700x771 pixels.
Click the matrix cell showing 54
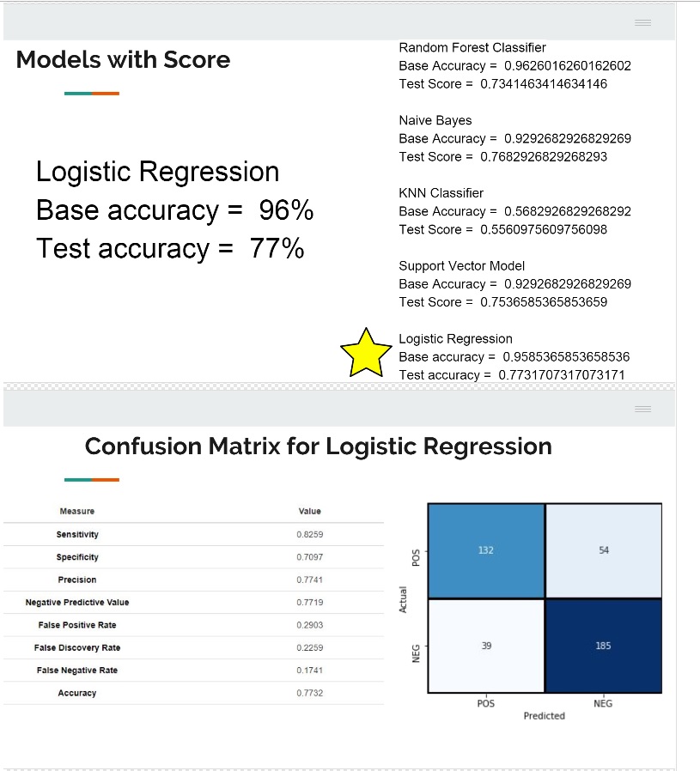pos(603,550)
